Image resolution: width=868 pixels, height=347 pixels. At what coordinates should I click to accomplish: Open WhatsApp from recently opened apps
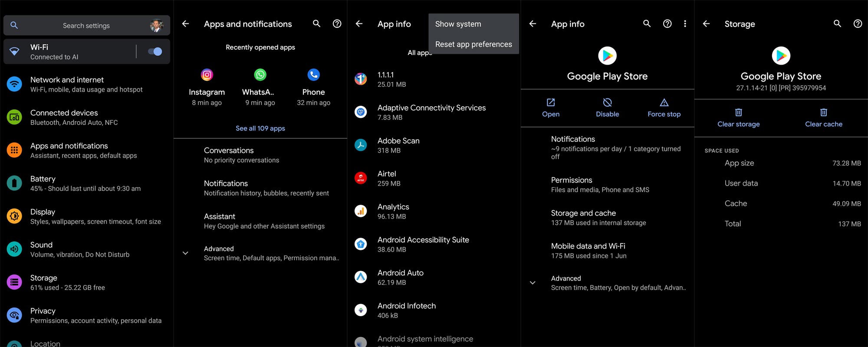tap(260, 87)
